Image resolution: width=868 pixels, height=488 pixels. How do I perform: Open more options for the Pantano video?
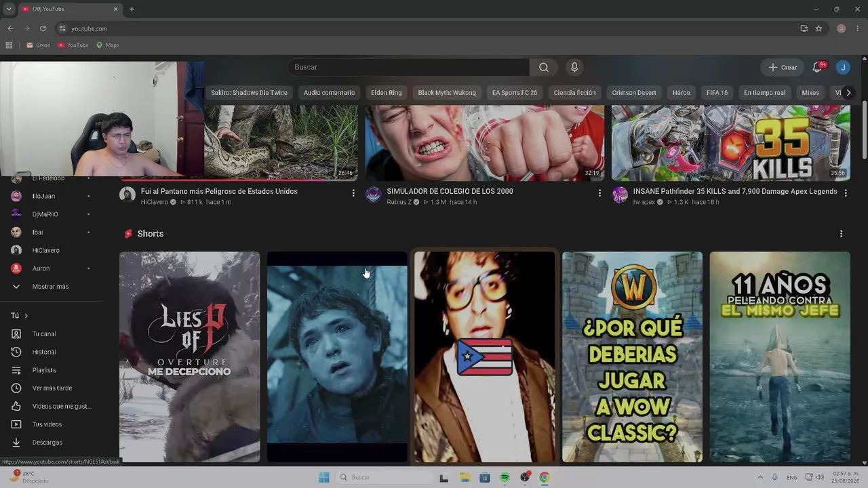[x=353, y=193]
